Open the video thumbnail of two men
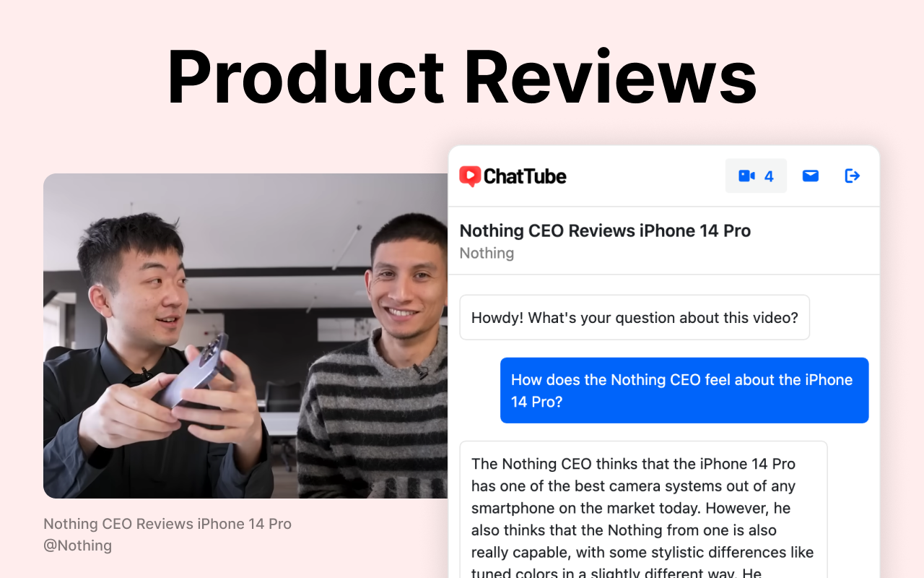924x578 pixels. coord(245,336)
